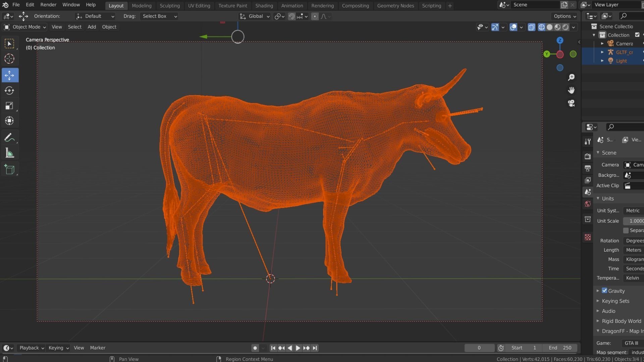Select the Add Cube tool
The image size is (644, 362).
click(x=9, y=170)
